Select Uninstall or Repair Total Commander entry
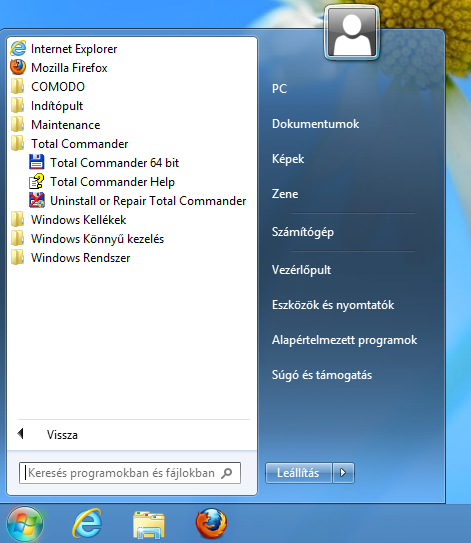The height and width of the screenshot is (543, 471). pyautogui.click(x=148, y=201)
